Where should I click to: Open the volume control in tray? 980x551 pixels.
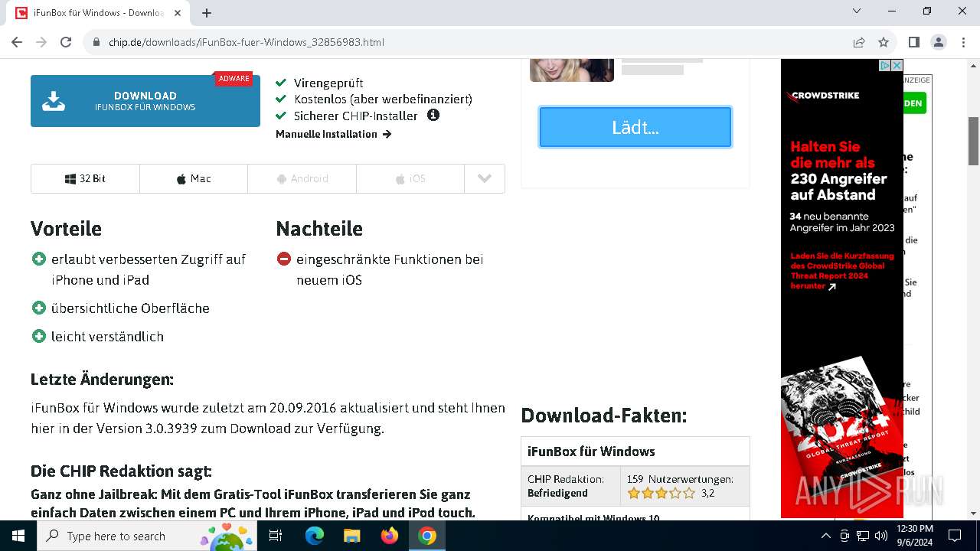click(880, 536)
